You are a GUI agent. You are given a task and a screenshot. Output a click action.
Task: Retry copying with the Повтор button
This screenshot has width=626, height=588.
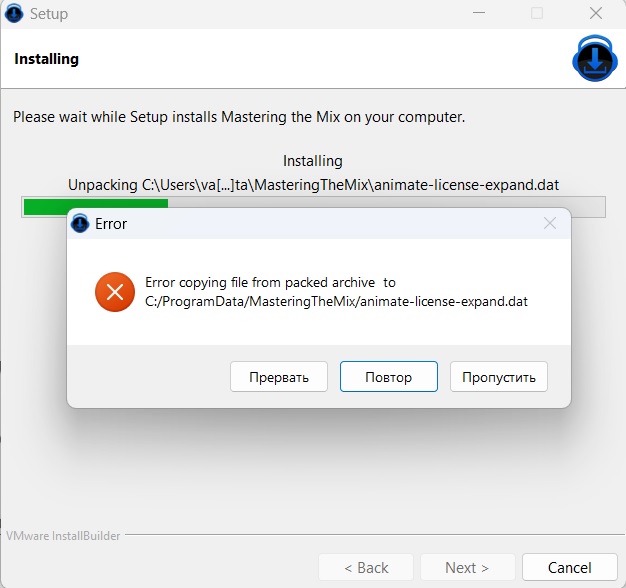pos(389,377)
